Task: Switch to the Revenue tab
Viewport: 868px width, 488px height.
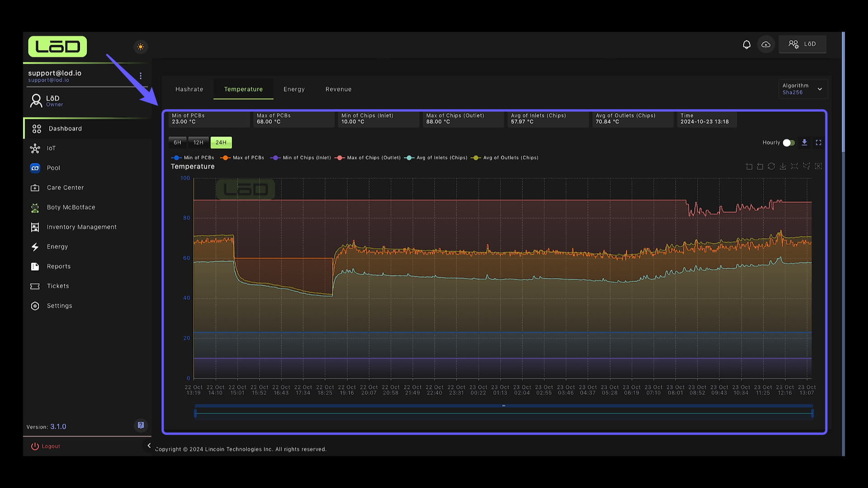Action: (x=338, y=89)
